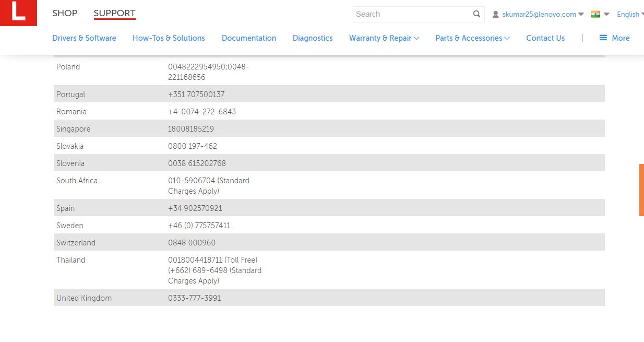
Task: Navigate to Diagnostics
Action: (x=313, y=38)
